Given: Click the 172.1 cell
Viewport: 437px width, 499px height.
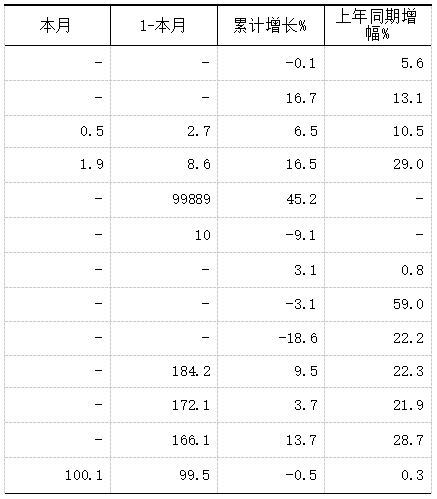Looking at the screenshot, I should coord(164,405).
